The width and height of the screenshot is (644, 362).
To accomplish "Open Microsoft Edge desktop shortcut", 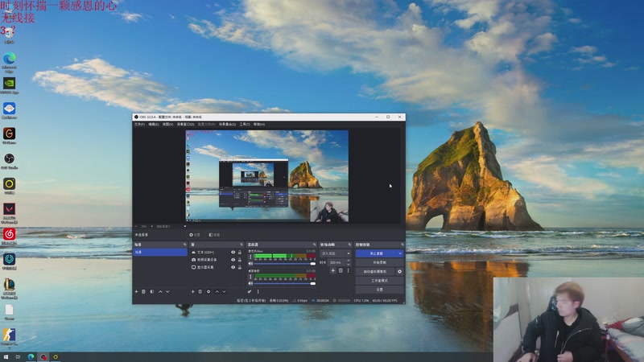I will pyautogui.click(x=9, y=63).
